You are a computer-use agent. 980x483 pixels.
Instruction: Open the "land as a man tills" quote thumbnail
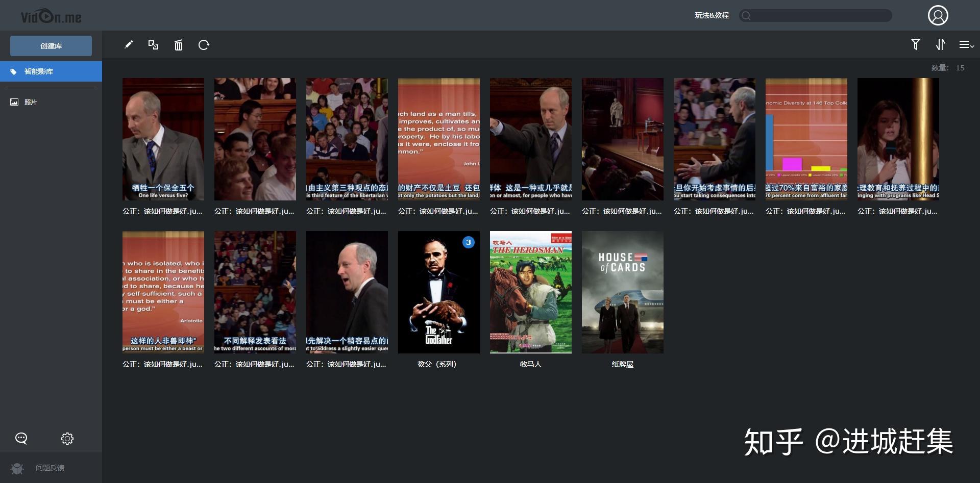coord(439,139)
